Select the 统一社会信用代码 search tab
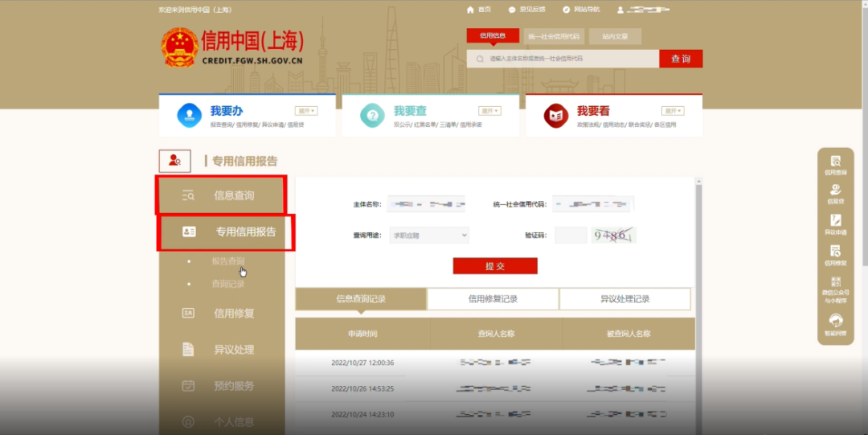Screen dimensions: 868x435 click(554, 36)
